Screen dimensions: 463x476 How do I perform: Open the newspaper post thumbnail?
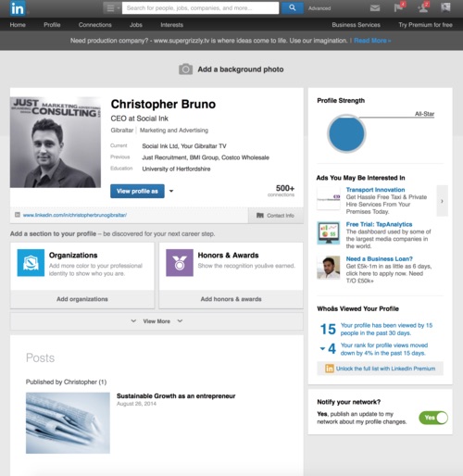tap(68, 423)
